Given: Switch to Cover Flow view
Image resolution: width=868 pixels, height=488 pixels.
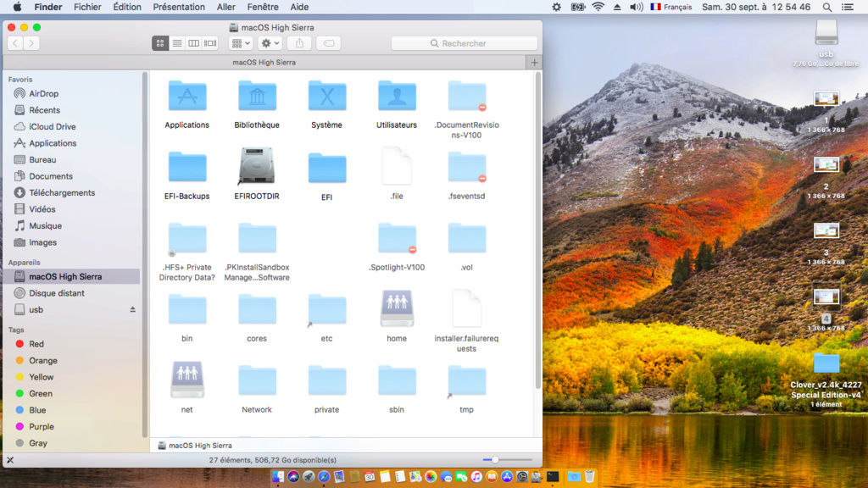Looking at the screenshot, I should (x=210, y=43).
